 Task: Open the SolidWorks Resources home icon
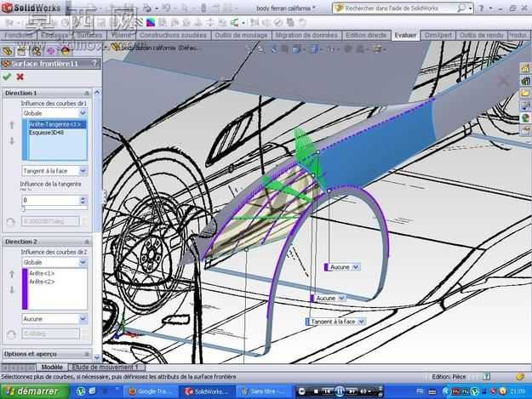pos(525,68)
